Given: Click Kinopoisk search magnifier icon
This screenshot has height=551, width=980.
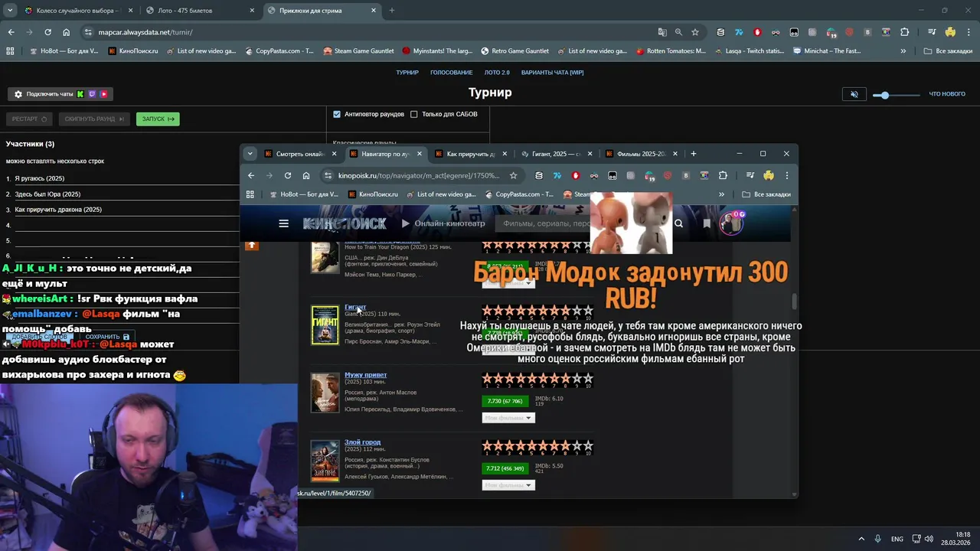Looking at the screenshot, I should pyautogui.click(x=678, y=223).
